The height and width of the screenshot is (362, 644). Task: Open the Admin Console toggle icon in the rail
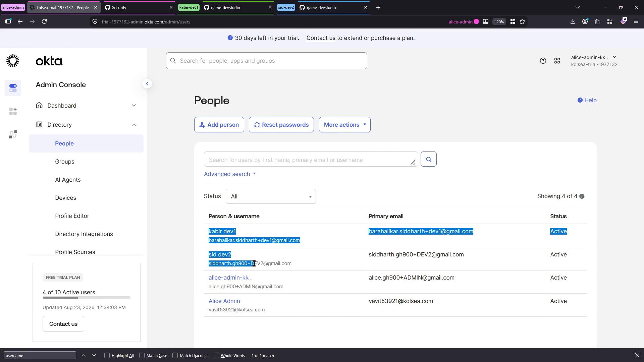[13, 88]
